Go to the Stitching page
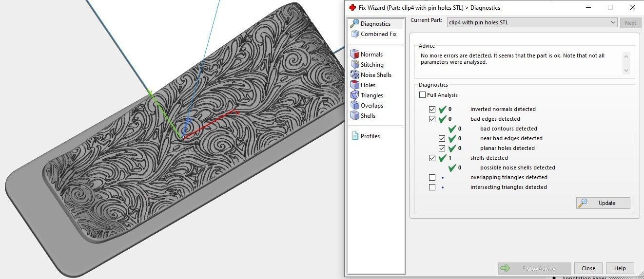This screenshot has height=279, width=644. (x=372, y=65)
